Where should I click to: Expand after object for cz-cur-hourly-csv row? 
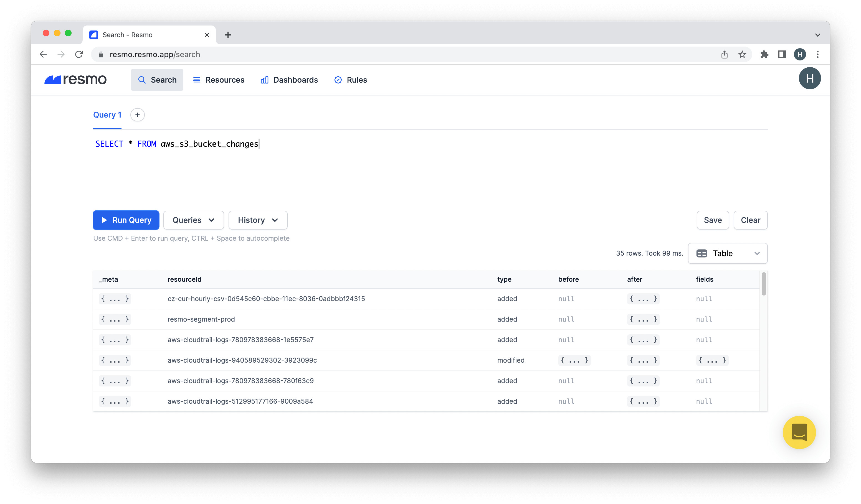(643, 299)
